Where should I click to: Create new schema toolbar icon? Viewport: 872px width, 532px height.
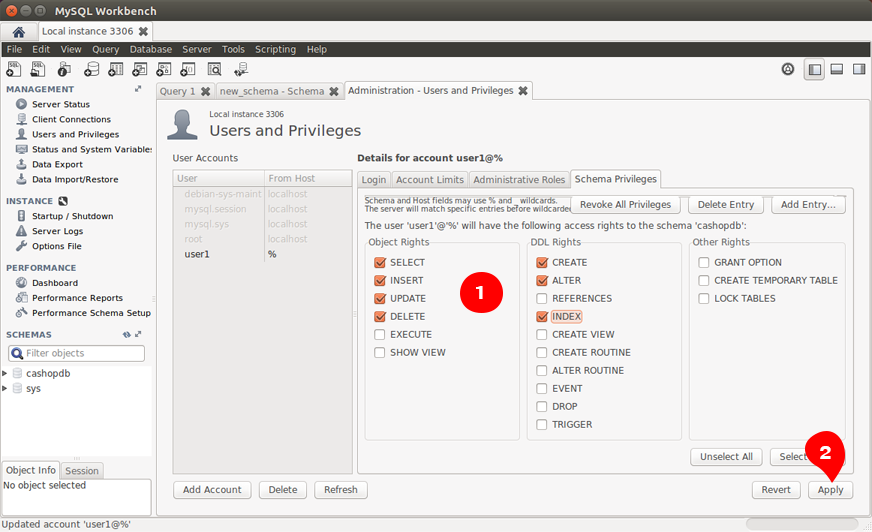pos(91,69)
